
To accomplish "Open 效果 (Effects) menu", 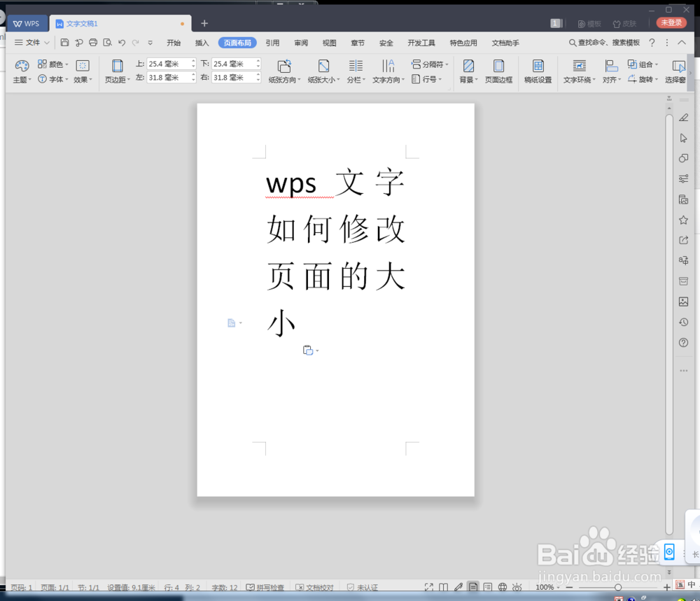I will [83, 71].
